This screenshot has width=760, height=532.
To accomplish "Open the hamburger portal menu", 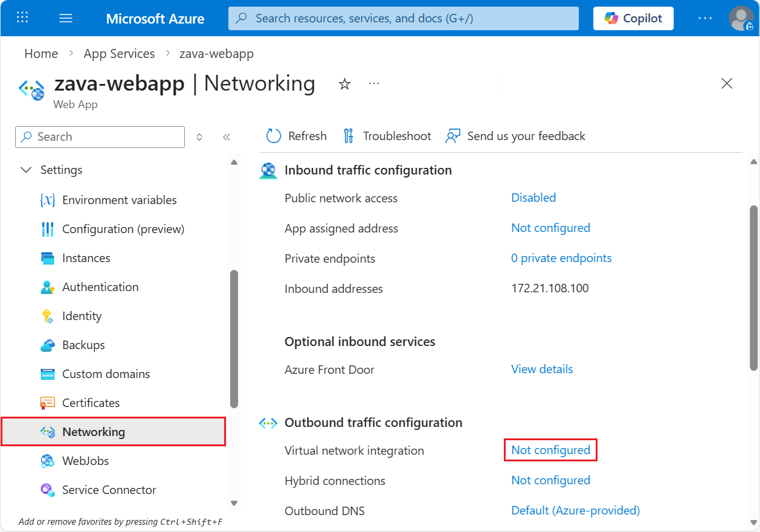I will 66,18.
